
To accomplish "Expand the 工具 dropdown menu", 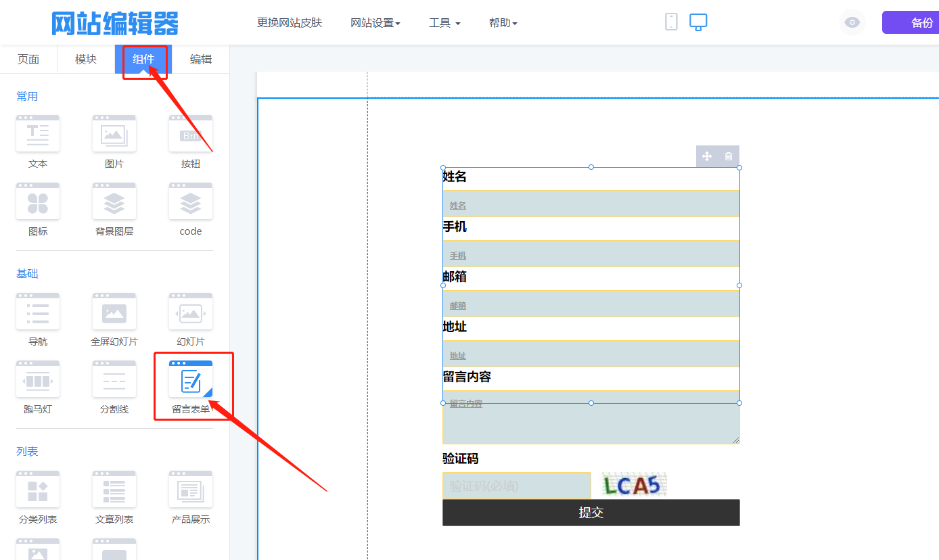I will tap(444, 23).
